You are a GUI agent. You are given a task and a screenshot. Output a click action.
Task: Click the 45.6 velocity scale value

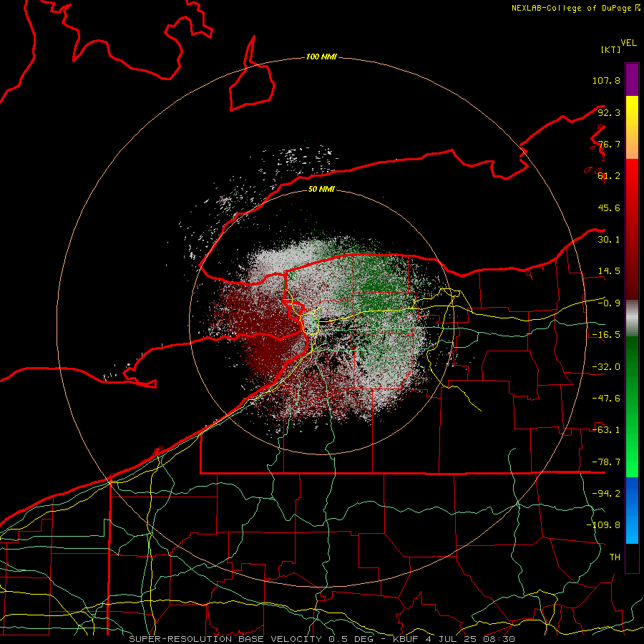[609, 208]
